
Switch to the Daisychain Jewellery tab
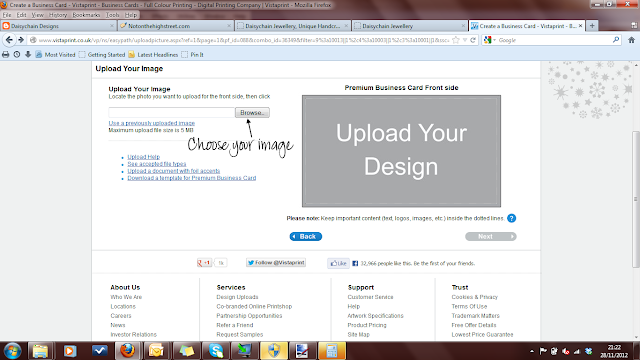410,26
